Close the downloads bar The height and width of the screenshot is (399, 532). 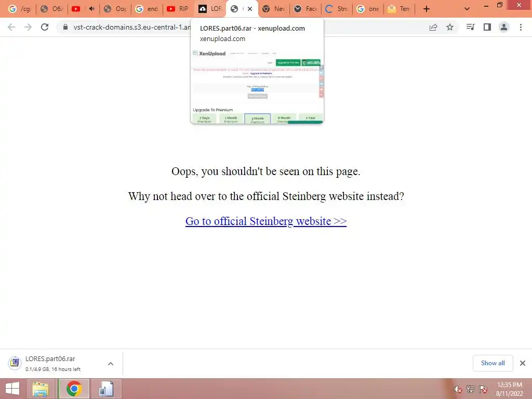(523, 363)
